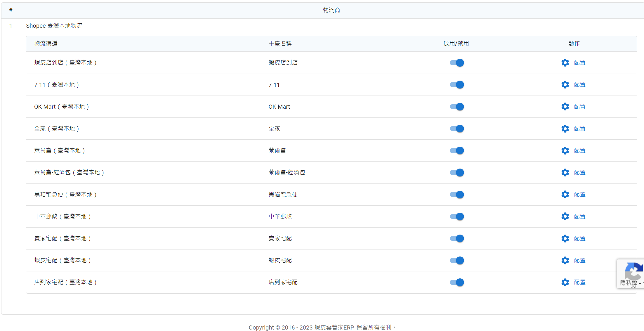The height and width of the screenshot is (331, 644).
Task: Turn off the OK Mart channel switch
Action: click(x=457, y=106)
